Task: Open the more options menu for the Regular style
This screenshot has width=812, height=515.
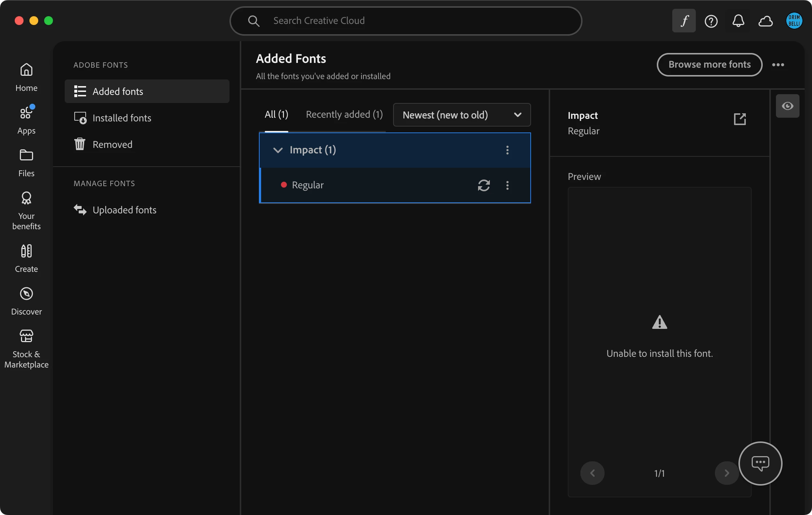Action: click(x=507, y=185)
